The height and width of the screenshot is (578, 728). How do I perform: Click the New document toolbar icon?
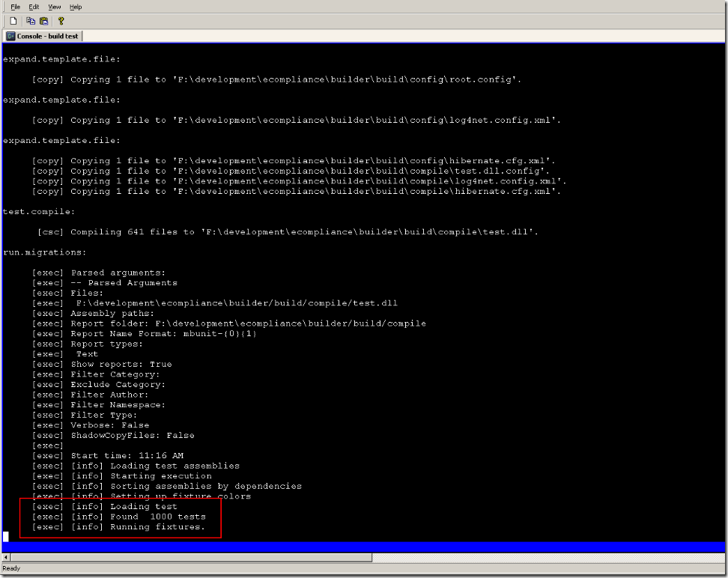13,21
